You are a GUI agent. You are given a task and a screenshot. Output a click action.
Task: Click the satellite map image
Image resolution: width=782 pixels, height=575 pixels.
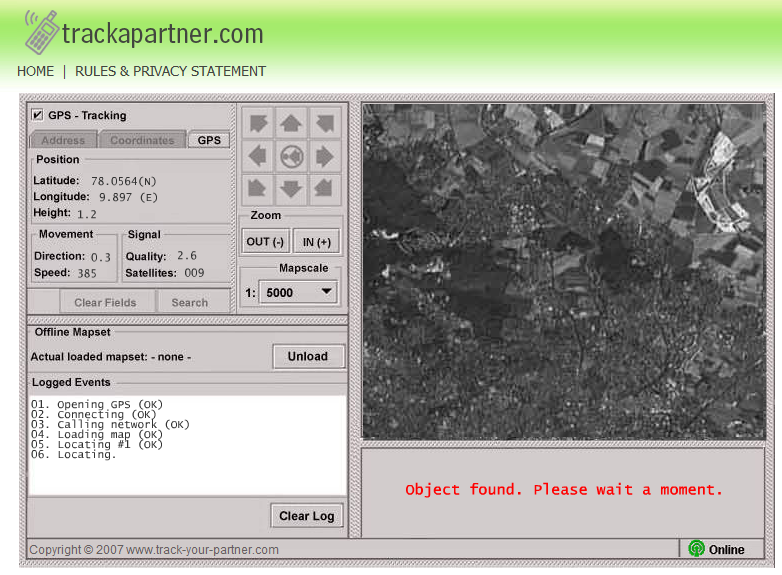pos(564,272)
